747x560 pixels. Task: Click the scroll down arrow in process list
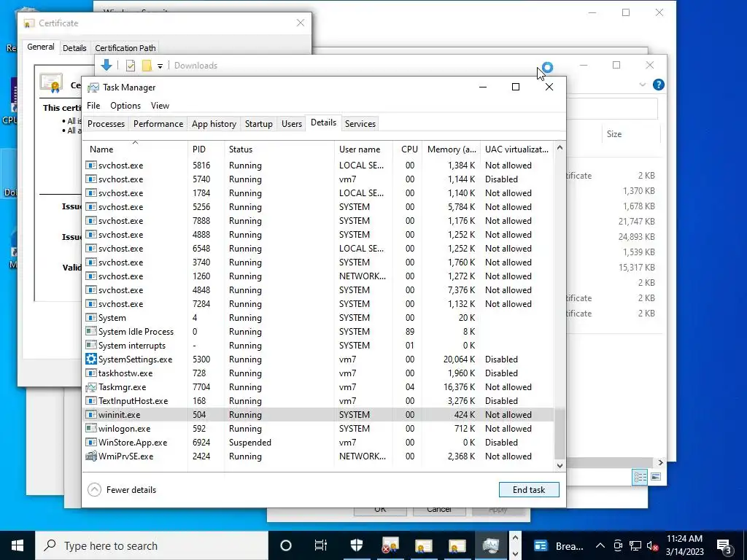560,466
